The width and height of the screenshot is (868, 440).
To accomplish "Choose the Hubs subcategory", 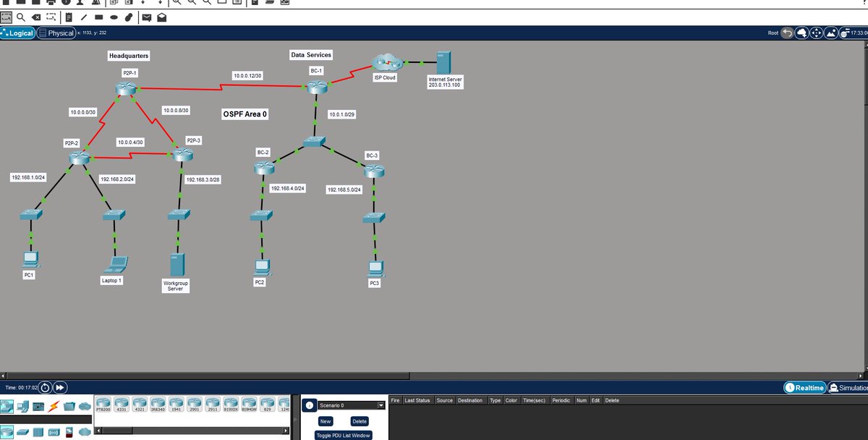I will coord(39,432).
